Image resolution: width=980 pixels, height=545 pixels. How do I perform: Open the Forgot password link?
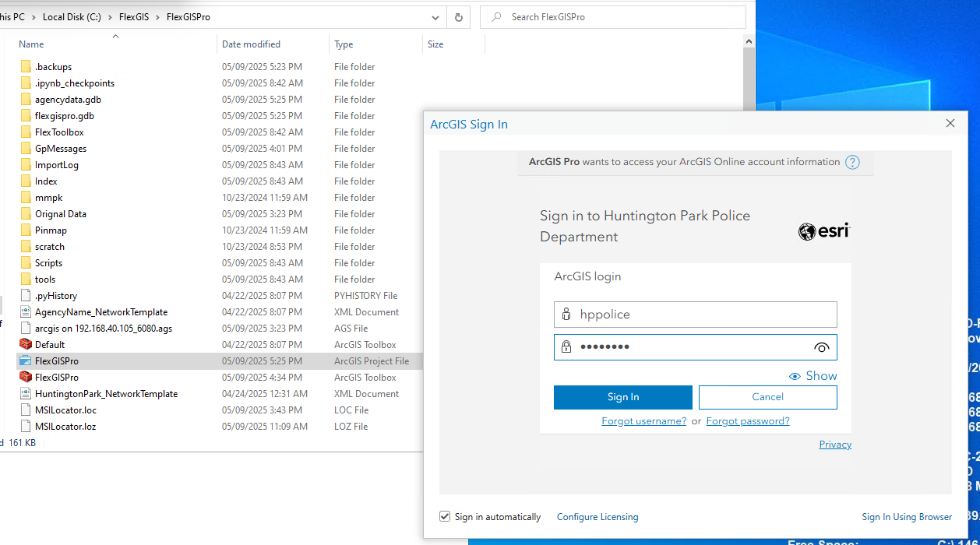pos(748,421)
